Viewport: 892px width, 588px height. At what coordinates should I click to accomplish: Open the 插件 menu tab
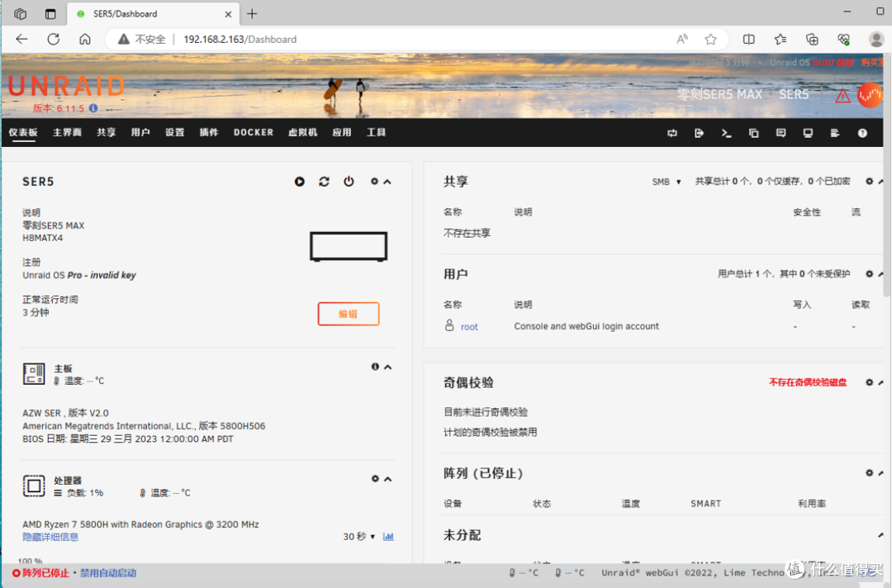(209, 132)
